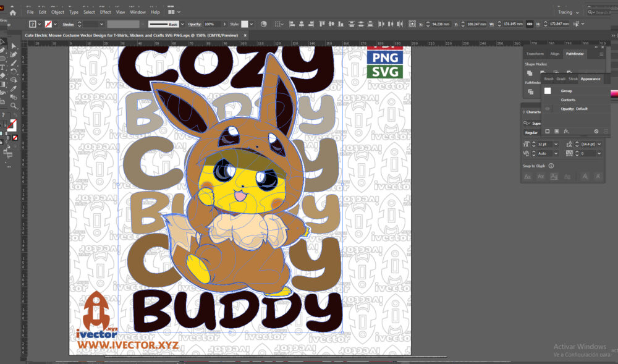This screenshot has height=364, width=618.
Task: Click the font style Regular field
Action: 531,133
